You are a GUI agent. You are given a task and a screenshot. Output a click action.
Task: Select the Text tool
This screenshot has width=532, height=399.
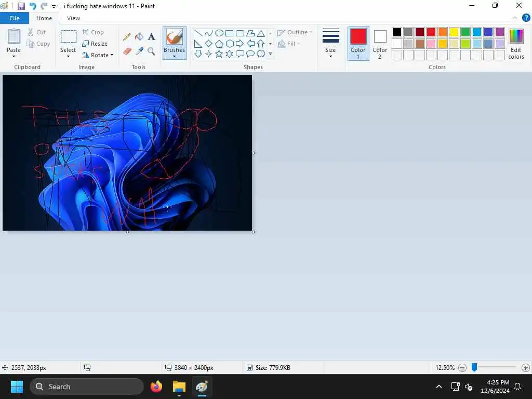coord(151,37)
